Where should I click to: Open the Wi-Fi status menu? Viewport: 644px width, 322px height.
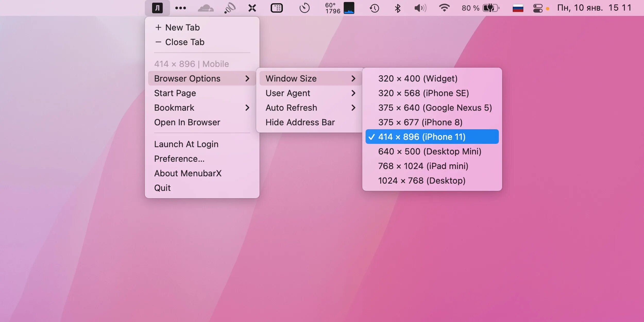[444, 8]
